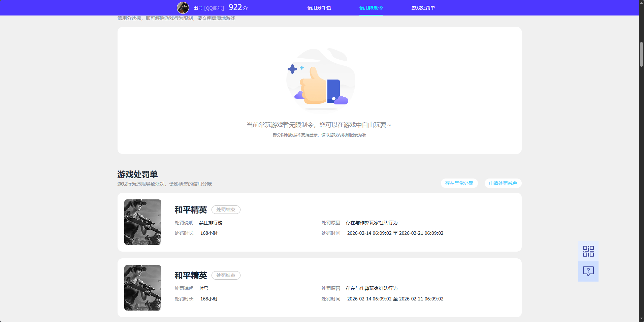This screenshot has height=322, width=644.
Task: Click the 出号 [QQ账号] account name
Action: point(208,8)
